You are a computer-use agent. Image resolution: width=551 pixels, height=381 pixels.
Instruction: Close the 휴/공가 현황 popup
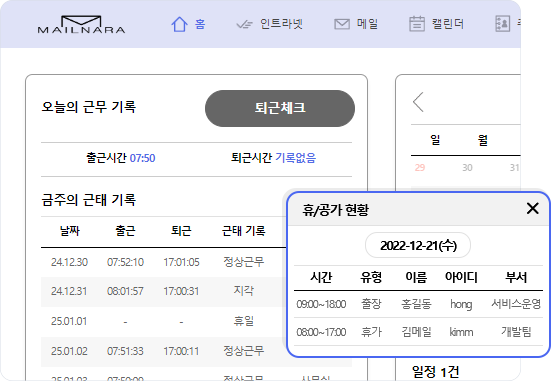(x=533, y=208)
